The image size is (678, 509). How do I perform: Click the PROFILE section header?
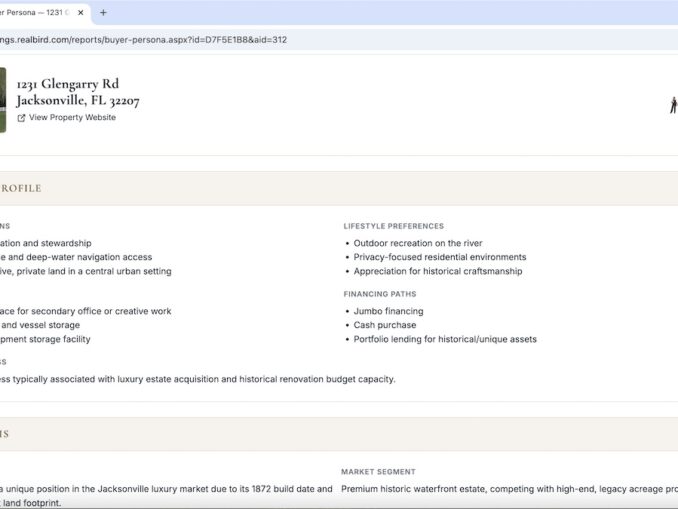(21, 189)
